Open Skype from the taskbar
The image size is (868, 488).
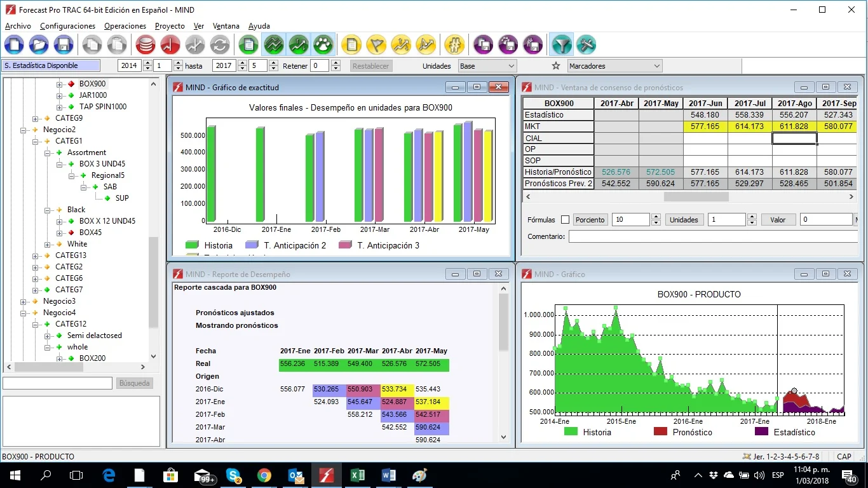click(x=233, y=475)
